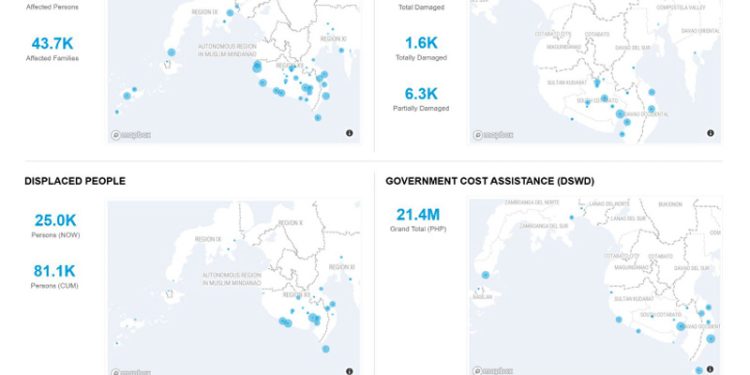Select the DISPLACED PEOPLE heading
This screenshot has width=750, height=375.
tap(75, 181)
